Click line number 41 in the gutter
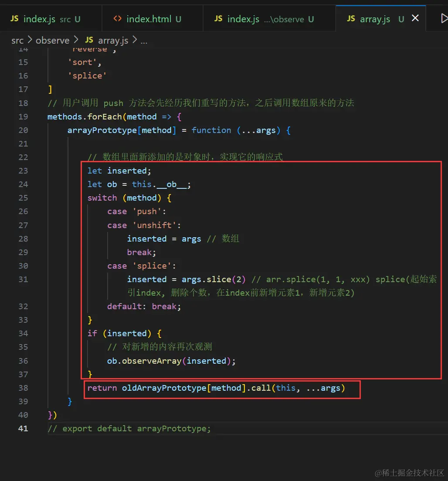Screen dimensions: 448x481 pyautogui.click(x=23, y=429)
